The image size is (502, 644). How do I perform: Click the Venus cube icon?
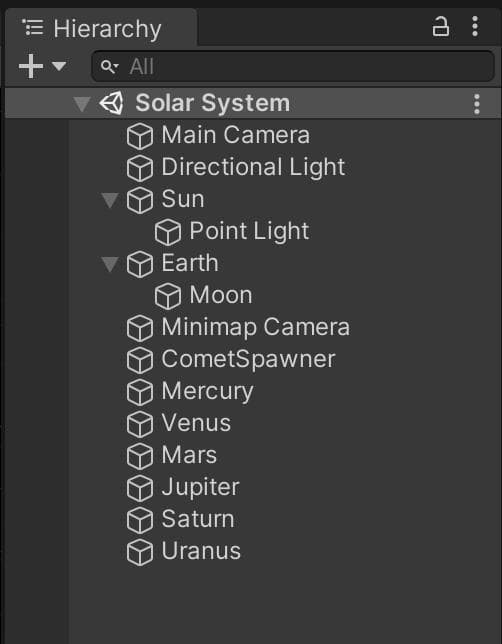140,425
